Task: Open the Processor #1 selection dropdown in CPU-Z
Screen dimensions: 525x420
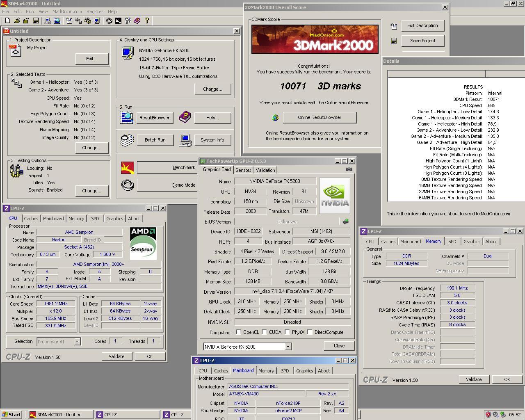Action: click(77, 341)
